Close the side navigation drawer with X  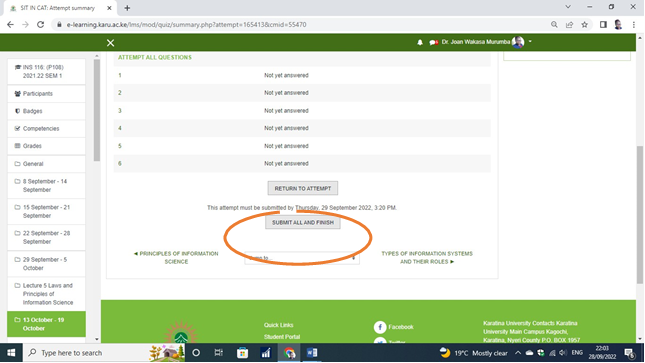point(110,43)
